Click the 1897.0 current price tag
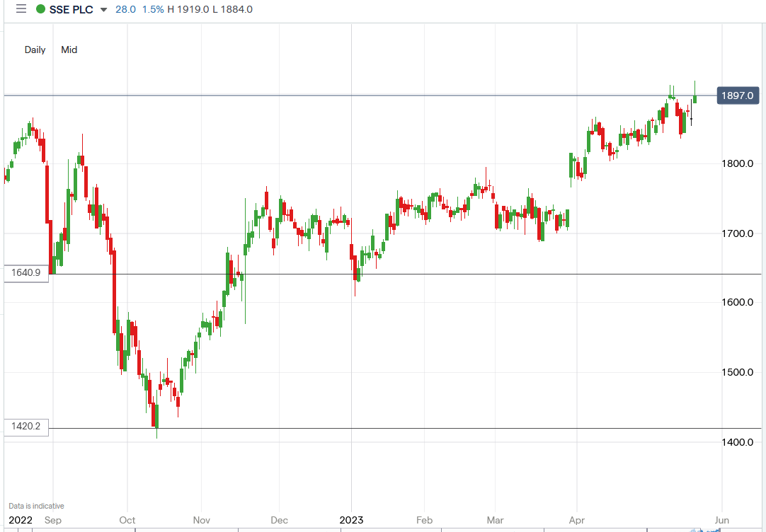The height and width of the screenshot is (532, 766). point(738,95)
